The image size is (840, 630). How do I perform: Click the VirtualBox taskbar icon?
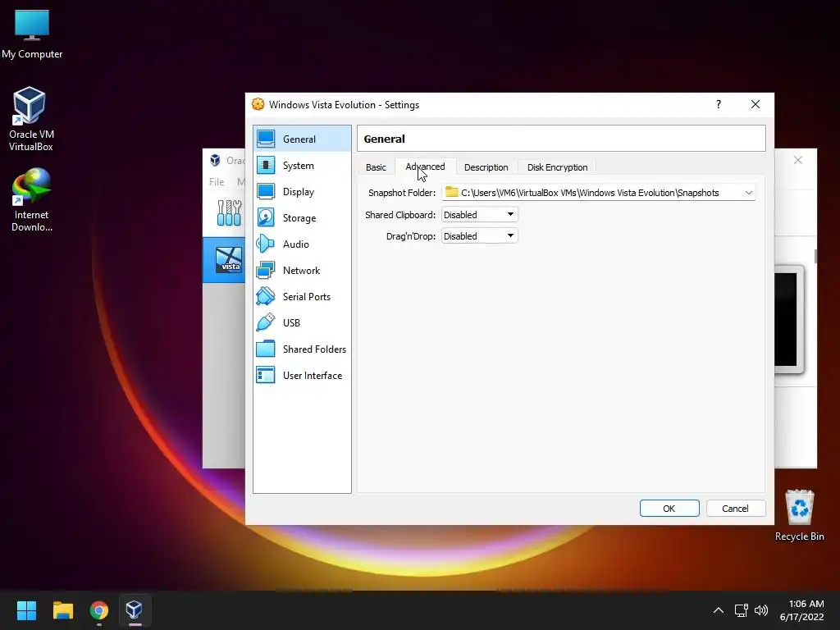tap(134, 610)
